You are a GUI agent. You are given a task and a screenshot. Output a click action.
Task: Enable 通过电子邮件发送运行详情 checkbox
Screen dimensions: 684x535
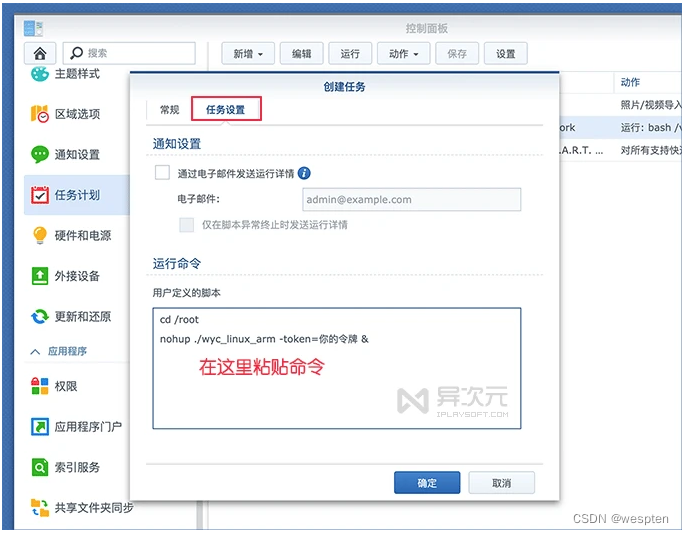(x=162, y=172)
